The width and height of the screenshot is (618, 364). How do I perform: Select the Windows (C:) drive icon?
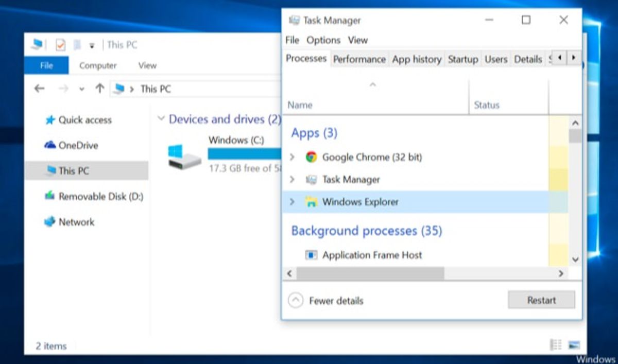pos(185,156)
